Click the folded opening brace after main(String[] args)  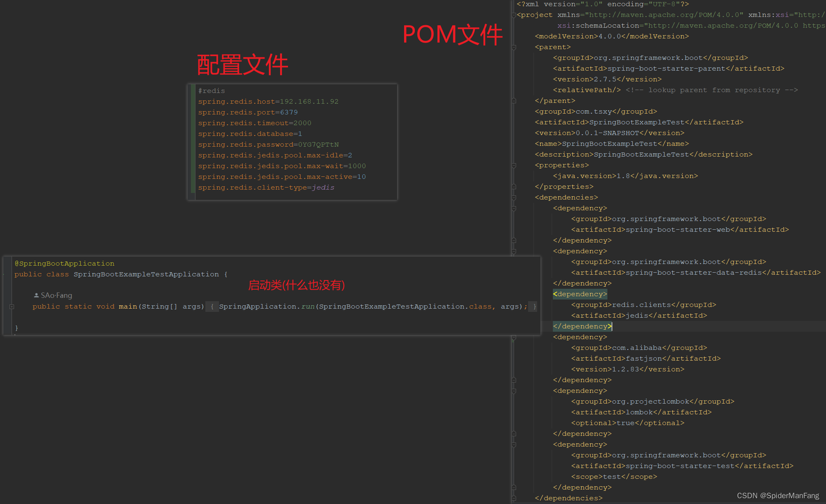(212, 307)
